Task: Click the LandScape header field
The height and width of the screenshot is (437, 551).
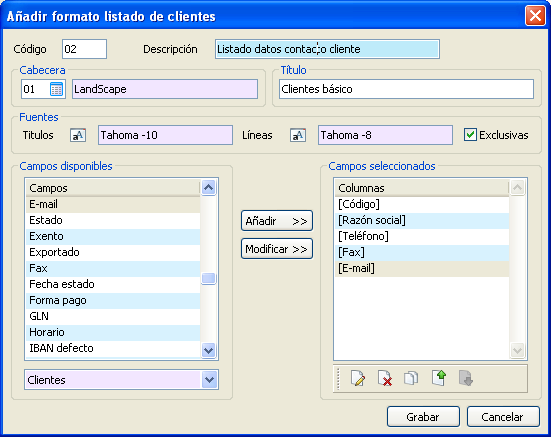Action: click(x=165, y=89)
